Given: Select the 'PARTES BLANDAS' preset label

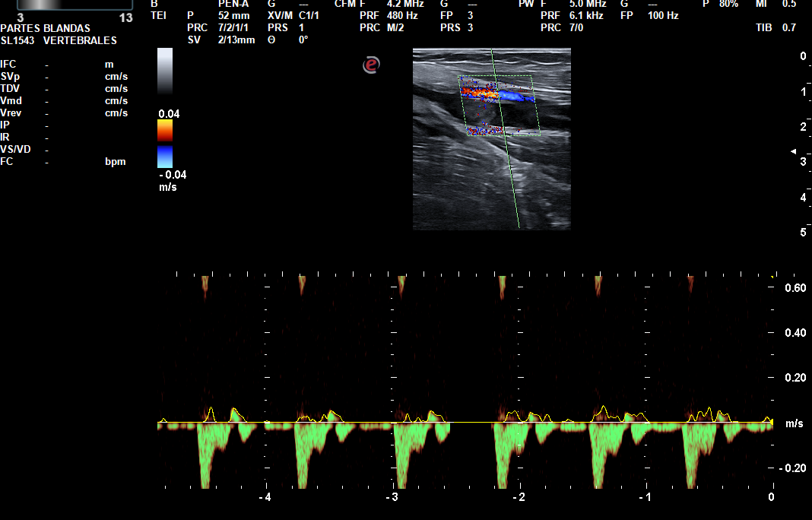Looking at the screenshot, I should [46, 28].
